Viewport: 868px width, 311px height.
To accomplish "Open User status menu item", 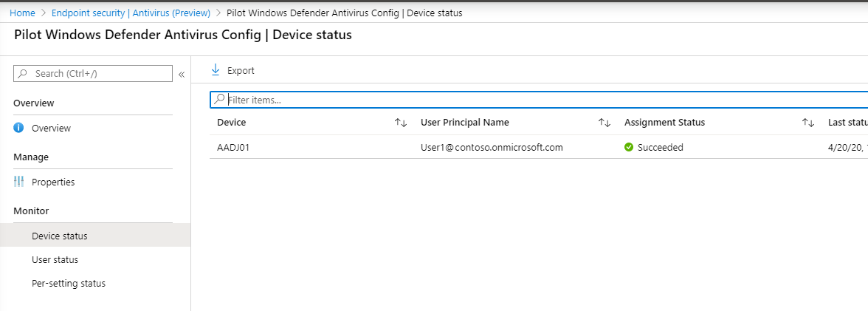I will 55,259.
